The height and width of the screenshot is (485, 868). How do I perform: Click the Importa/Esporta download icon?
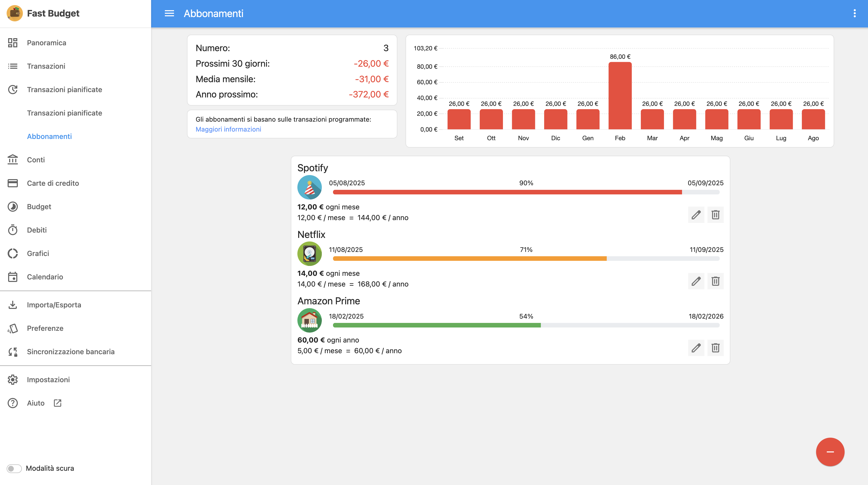coord(13,305)
